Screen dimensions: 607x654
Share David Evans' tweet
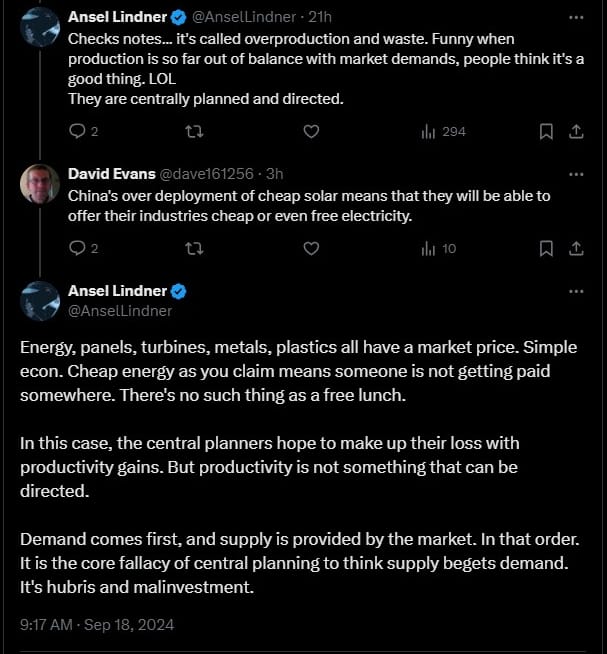point(576,248)
